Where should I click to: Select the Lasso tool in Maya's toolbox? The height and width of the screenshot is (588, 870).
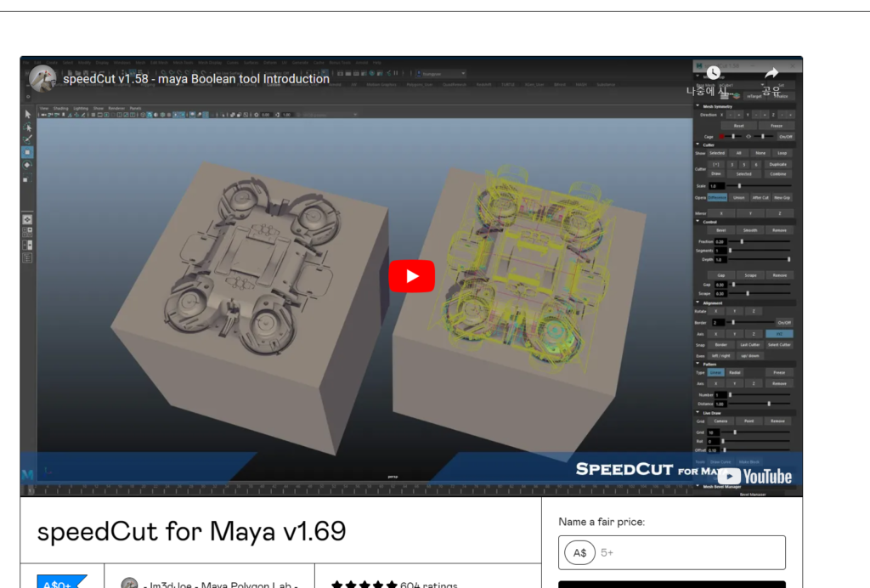click(27, 127)
